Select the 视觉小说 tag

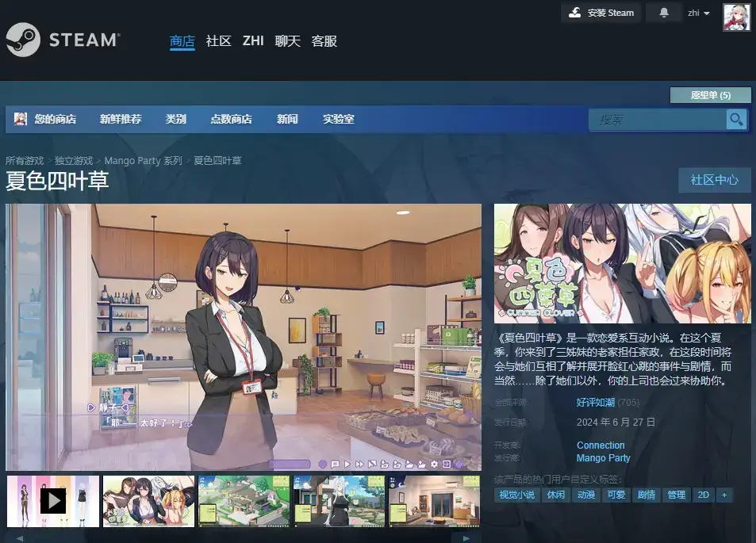pos(517,495)
